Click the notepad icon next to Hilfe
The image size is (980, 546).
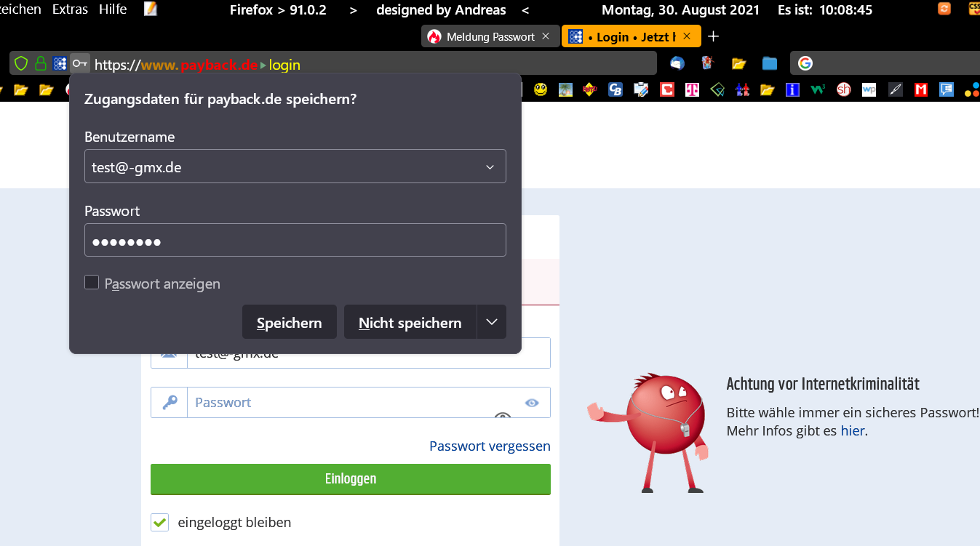151,9
